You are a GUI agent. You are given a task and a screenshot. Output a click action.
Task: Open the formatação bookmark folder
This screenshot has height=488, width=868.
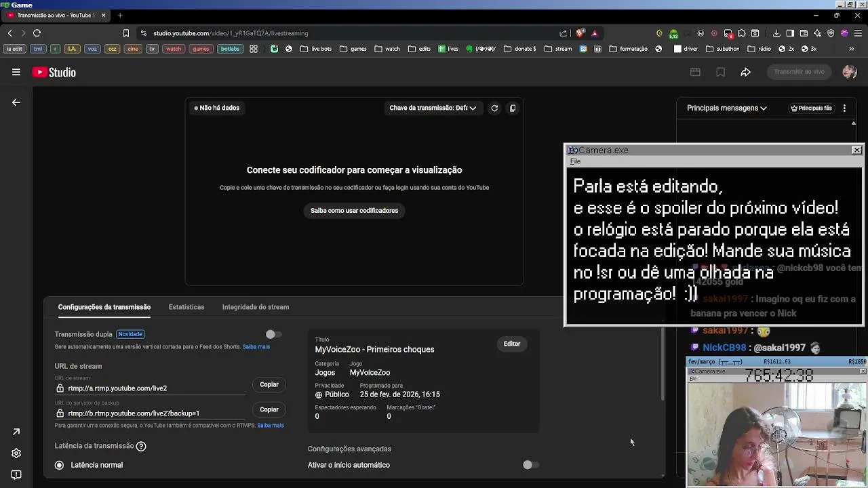point(629,49)
